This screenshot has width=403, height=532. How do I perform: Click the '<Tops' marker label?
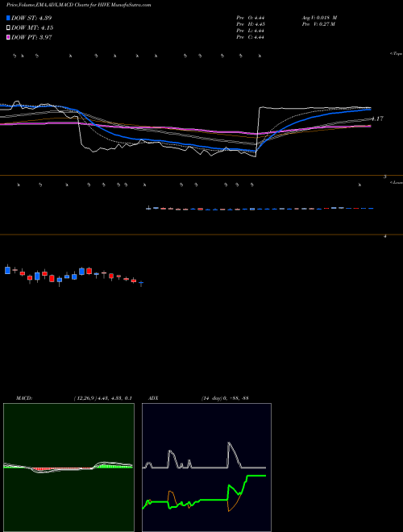396,54
